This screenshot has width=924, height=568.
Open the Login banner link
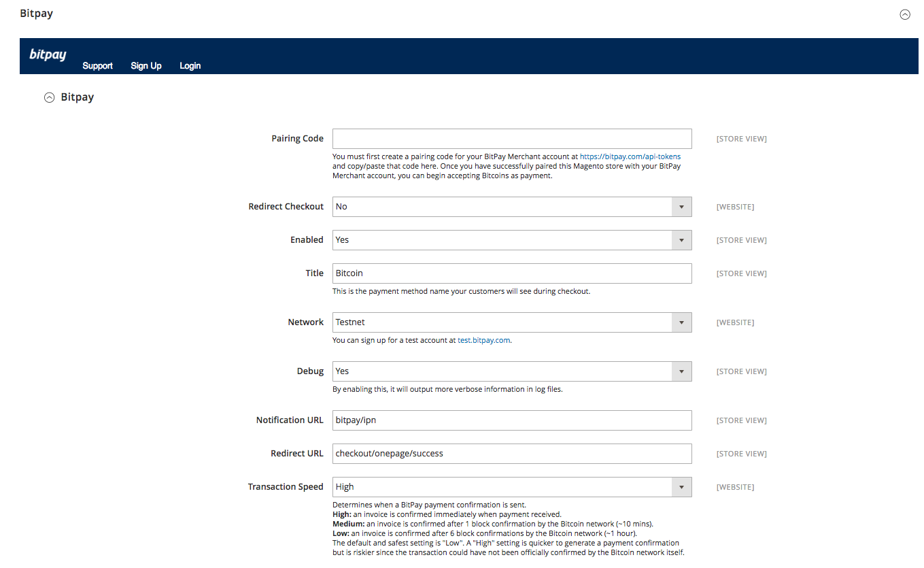click(190, 66)
